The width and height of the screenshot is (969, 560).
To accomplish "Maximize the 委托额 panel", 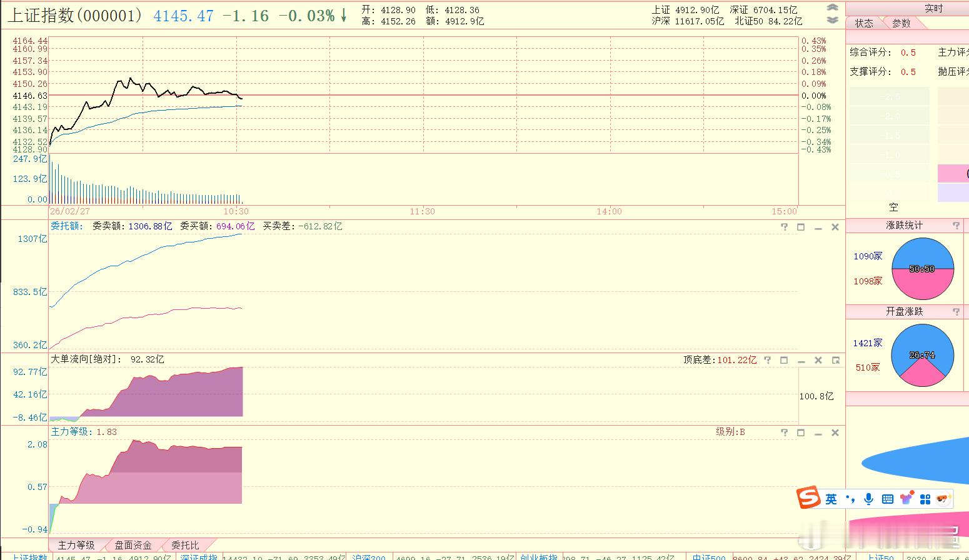I will [801, 227].
